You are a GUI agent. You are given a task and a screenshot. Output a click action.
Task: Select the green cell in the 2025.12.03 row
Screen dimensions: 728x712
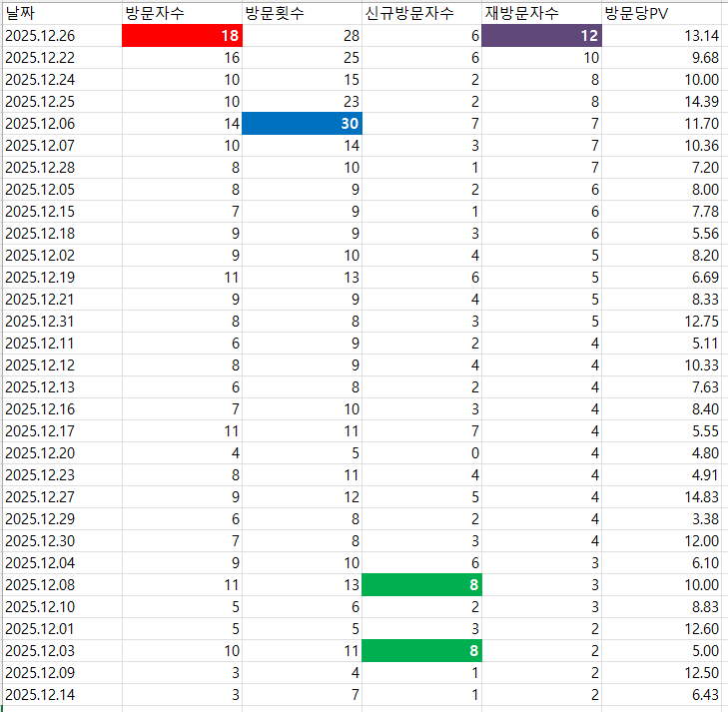420,650
